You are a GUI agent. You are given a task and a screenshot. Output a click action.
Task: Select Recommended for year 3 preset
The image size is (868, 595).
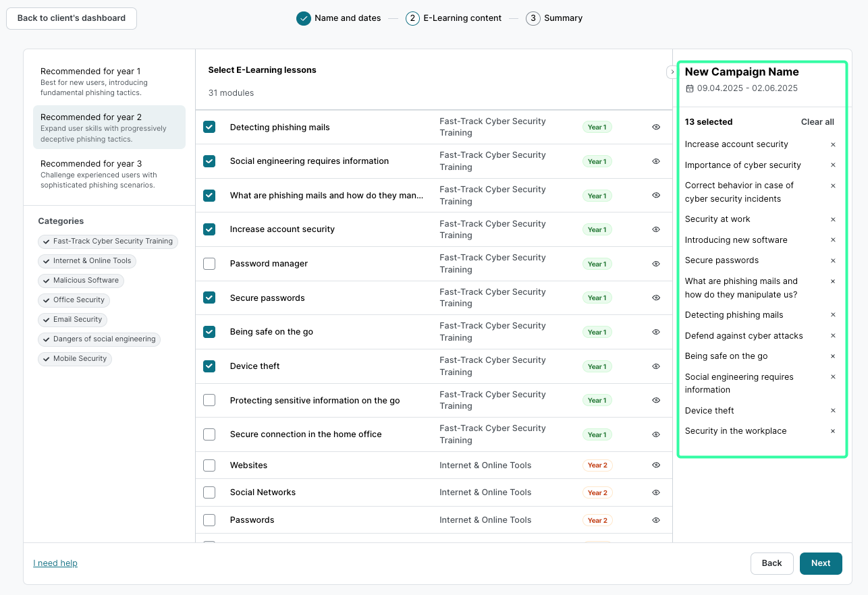109,173
